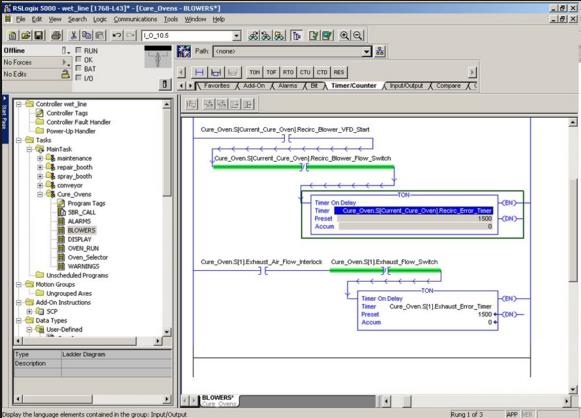Screen dimensions: 581x418
Task: Click the Preset 1500 value of Recirc timer
Action: pyautogui.click(x=415, y=219)
